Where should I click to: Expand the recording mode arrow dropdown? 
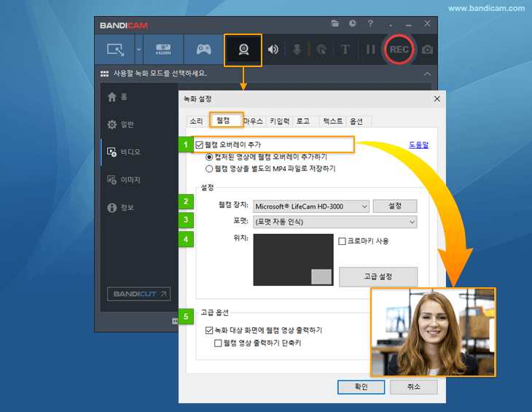[x=138, y=50]
